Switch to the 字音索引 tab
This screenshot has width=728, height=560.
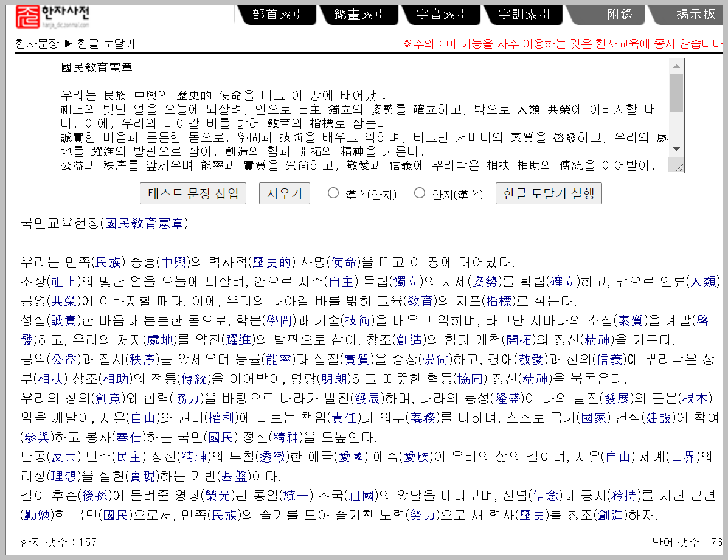[x=442, y=15]
